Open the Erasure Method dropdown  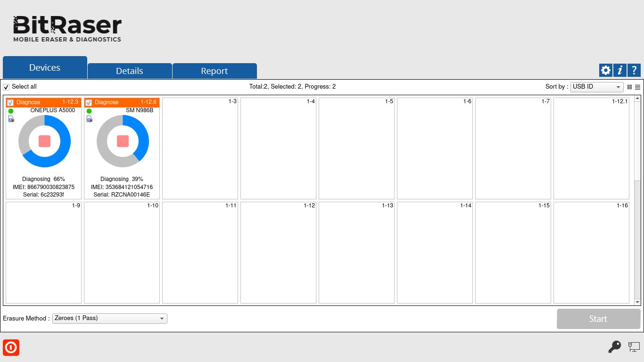[110, 319]
